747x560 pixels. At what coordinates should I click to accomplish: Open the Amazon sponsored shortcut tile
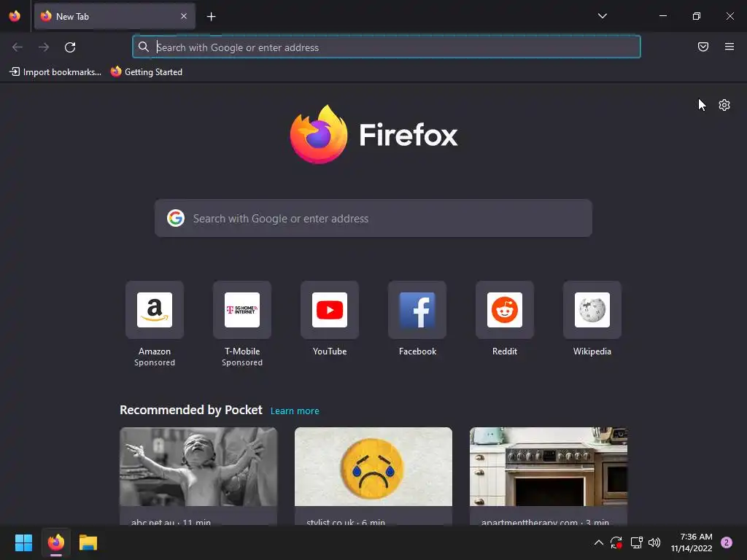click(155, 310)
